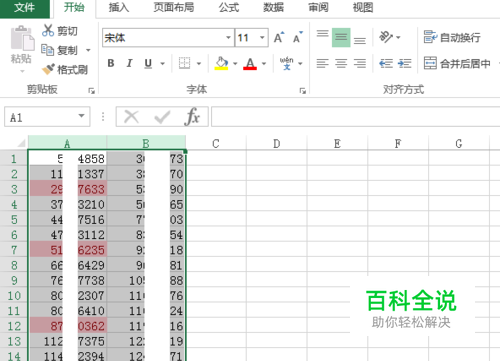Open the orientation dropdown arrow
This screenshot has width=500, height=361.
[x=398, y=37]
